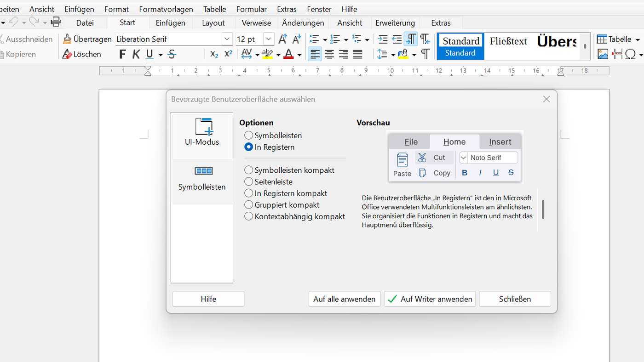Screen dimensions: 644x362
Task: Open font color dropdown arrow
Action: [299, 55]
